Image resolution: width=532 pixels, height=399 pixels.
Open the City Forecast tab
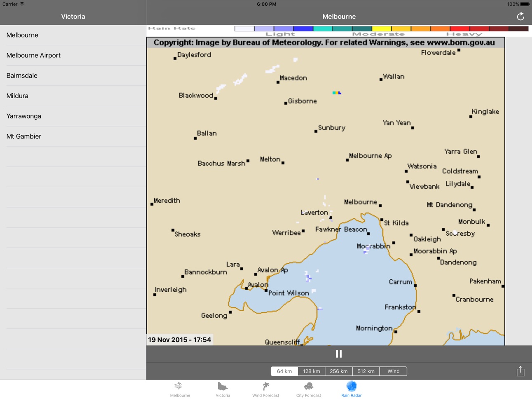pos(308,389)
